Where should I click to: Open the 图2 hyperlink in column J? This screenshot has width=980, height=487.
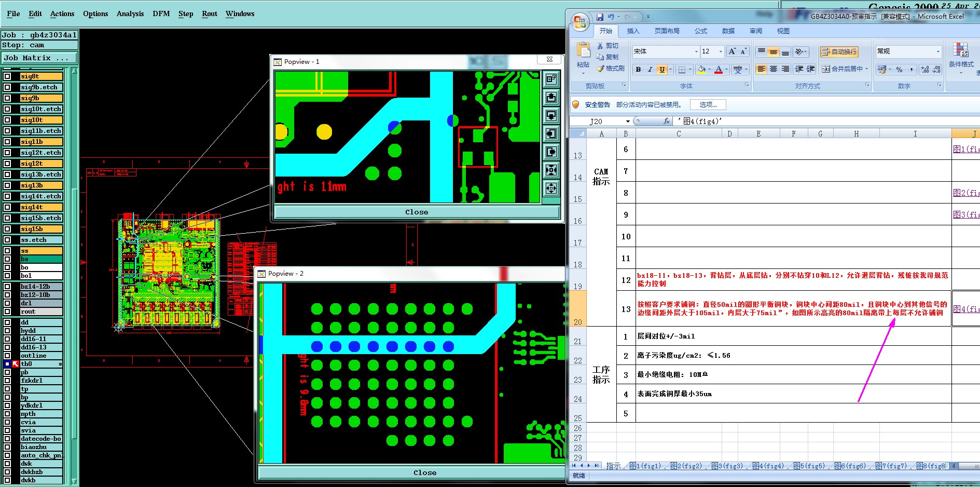coord(966,193)
